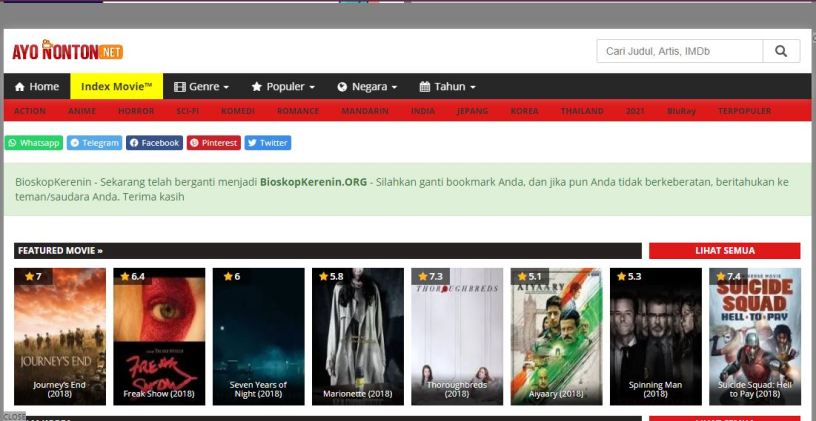816x421 pixels.
Task: Select the ANIME category link
Action: [82, 111]
